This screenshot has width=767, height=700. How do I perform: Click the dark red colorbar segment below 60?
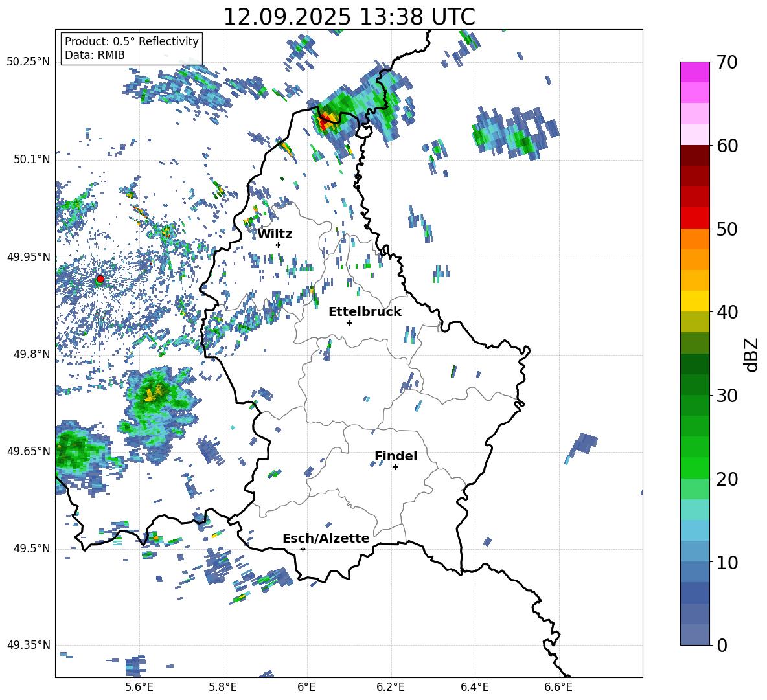(694, 155)
